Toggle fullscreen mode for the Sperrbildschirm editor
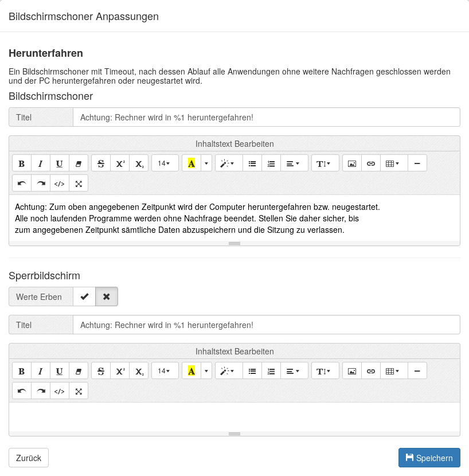469x476 pixels. point(78,391)
